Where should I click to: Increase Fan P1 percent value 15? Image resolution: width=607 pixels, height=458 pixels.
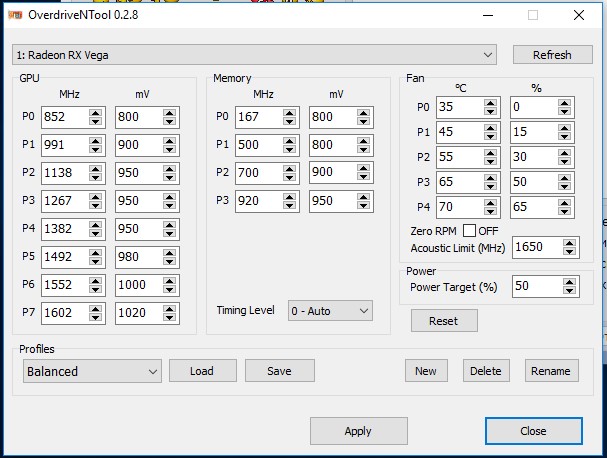pyautogui.click(x=564, y=128)
